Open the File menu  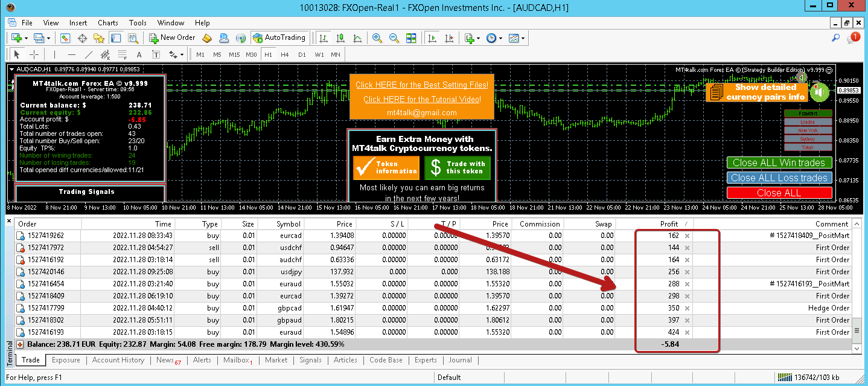pos(27,23)
